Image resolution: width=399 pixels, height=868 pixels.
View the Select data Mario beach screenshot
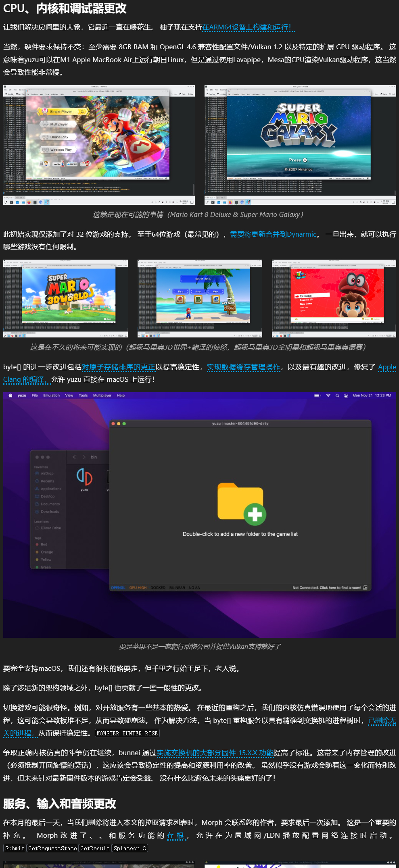point(200,298)
